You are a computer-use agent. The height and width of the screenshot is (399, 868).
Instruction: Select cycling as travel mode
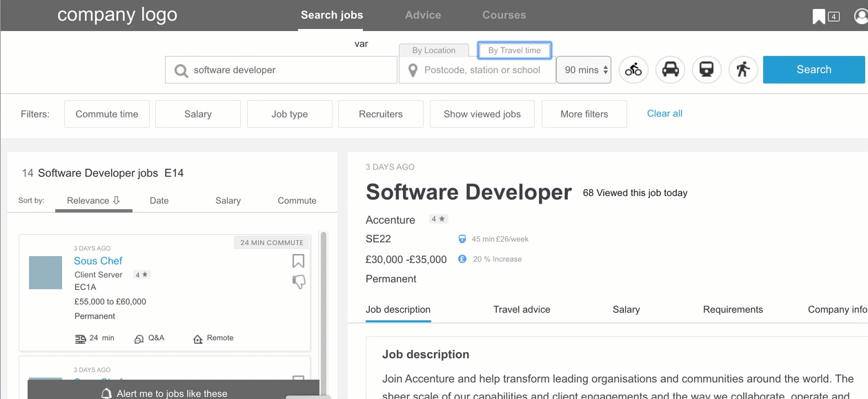633,70
